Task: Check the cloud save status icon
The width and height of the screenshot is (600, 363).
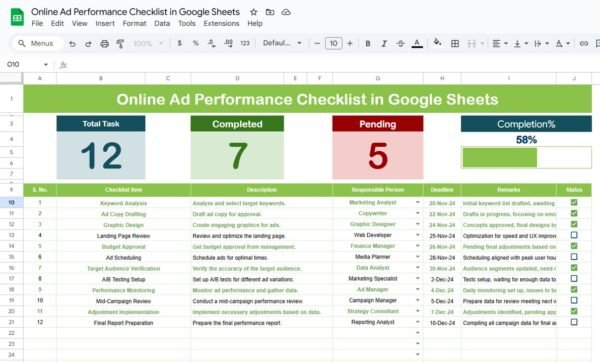Action: point(286,12)
